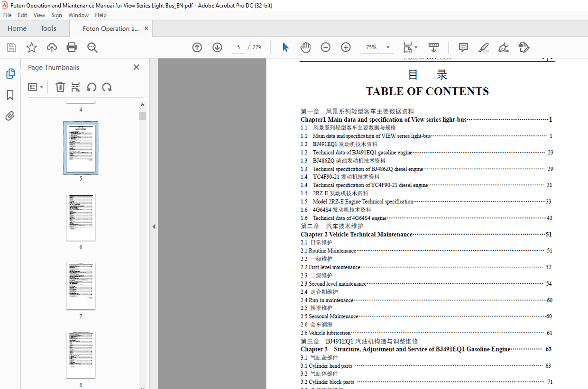
Task: Select the highlight text tool
Action: click(483, 47)
